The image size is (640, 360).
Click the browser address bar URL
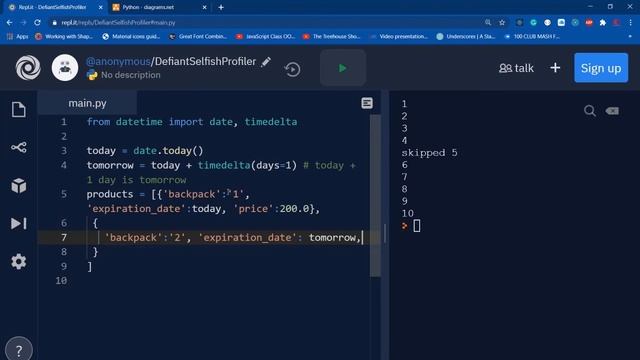tap(118, 22)
